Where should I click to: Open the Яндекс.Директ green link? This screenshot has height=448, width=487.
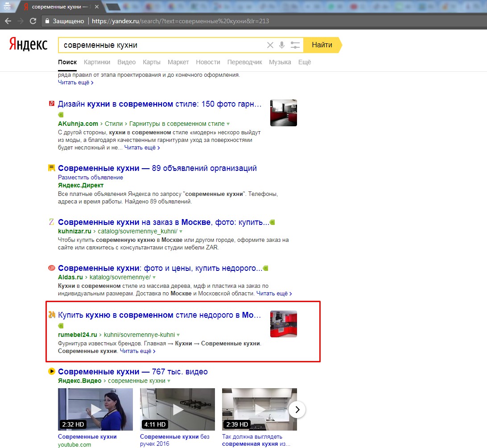tap(81, 186)
